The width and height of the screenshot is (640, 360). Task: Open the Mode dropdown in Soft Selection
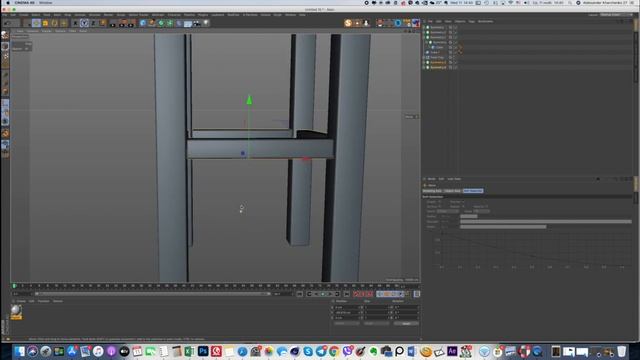pyautogui.click(x=481, y=211)
